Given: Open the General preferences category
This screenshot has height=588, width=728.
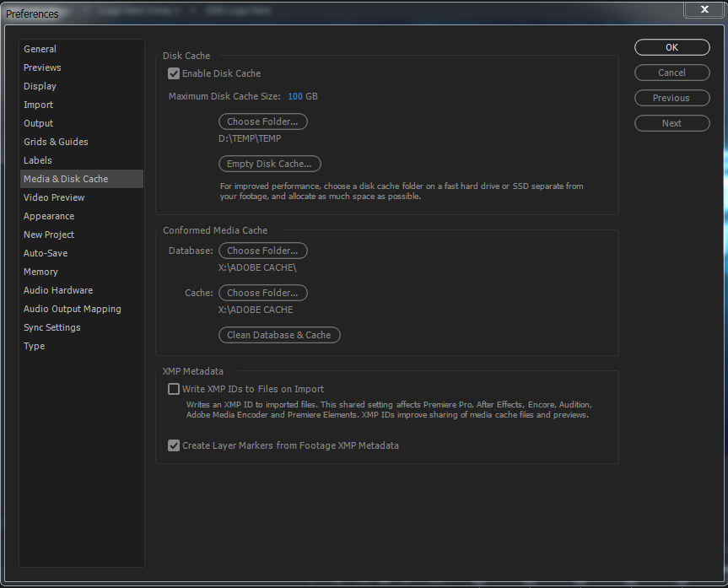Looking at the screenshot, I should tap(40, 49).
